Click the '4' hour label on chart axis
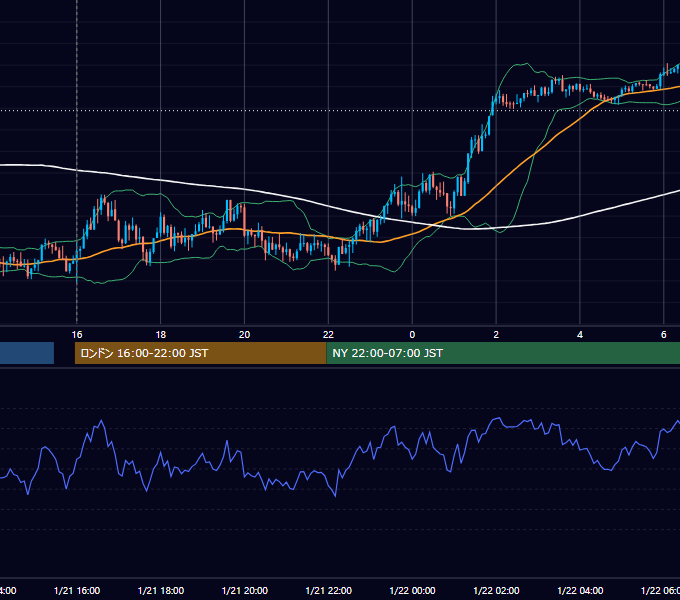The width and height of the screenshot is (680, 600). 580,335
